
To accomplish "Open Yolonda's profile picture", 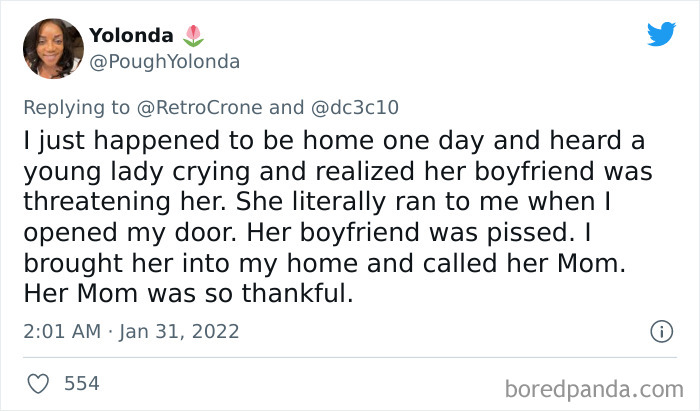I will 52,47.
